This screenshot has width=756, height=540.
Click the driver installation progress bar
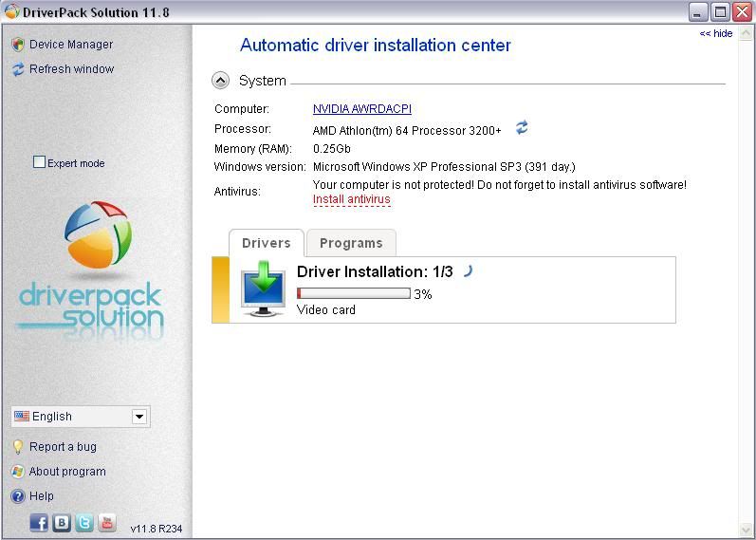click(x=354, y=293)
